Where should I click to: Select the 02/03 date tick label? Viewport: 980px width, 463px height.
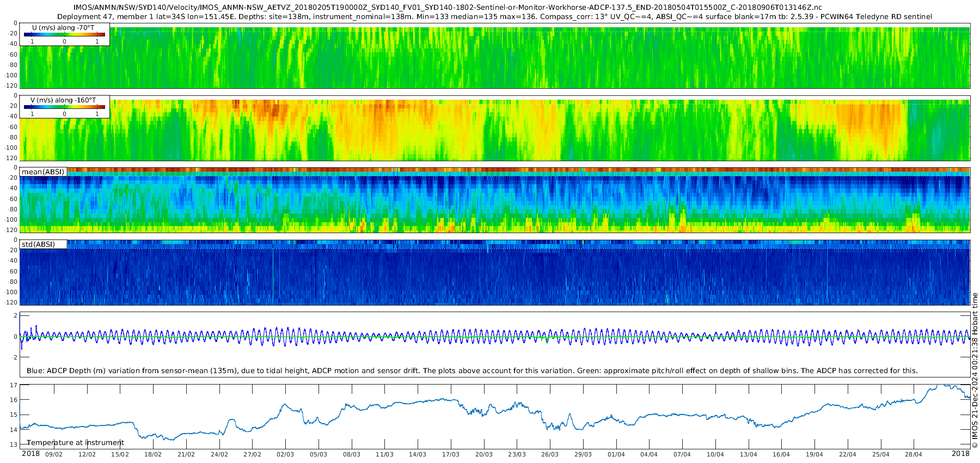pyautogui.click(x=285, y=454)
